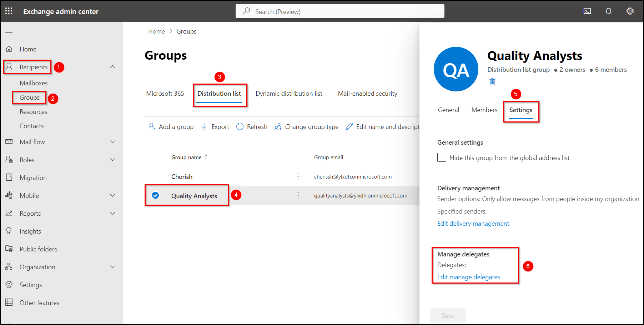Screen dimensions: 644x325
Task: Collapse the Recipients section
Action: [x=112, y=66]
